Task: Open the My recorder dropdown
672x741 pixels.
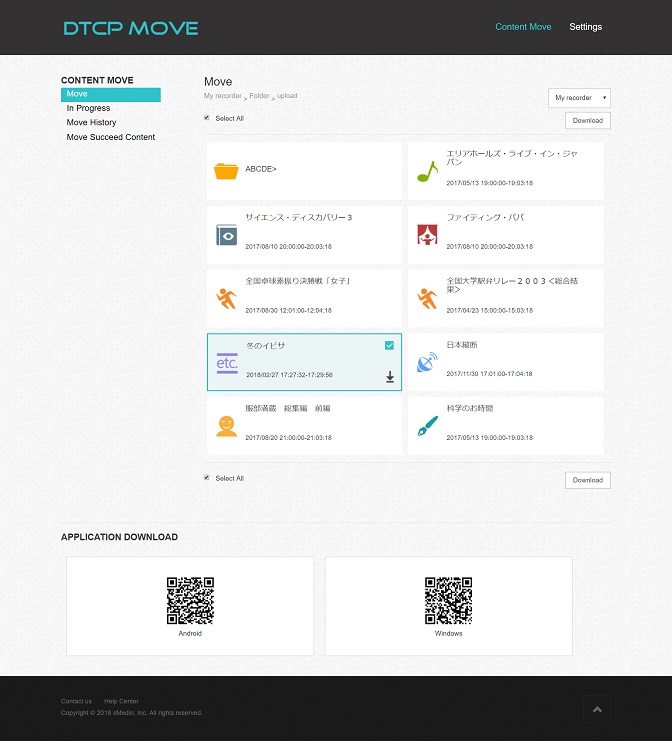Action: click(579, 98)
